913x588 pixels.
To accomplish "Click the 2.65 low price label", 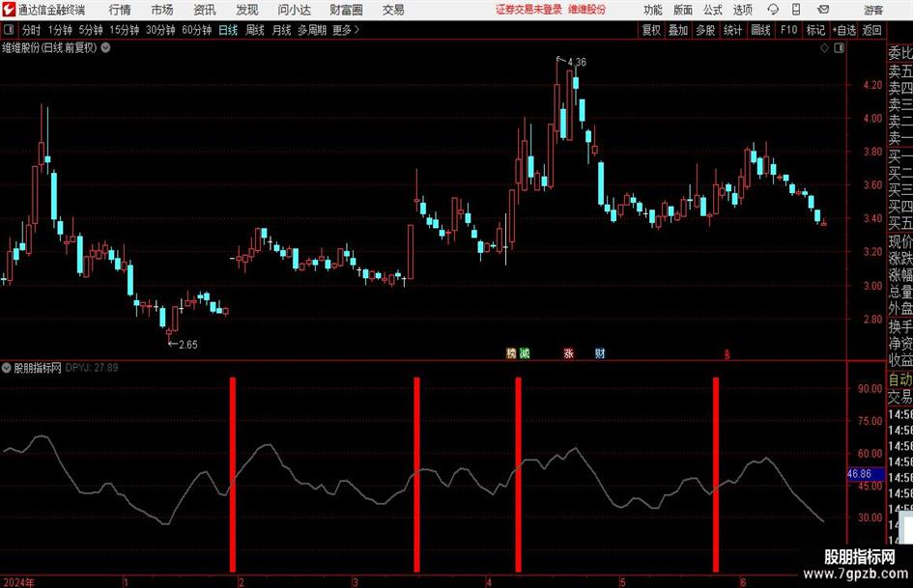I will tap(187, 345).
